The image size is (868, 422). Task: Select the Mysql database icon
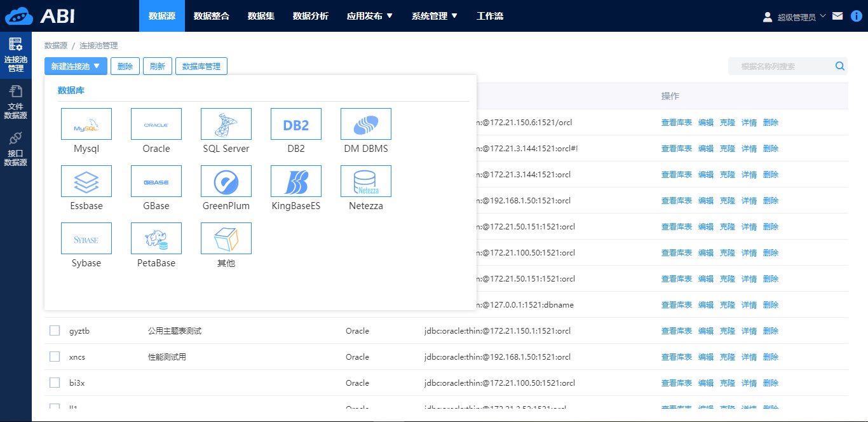tap(86, 124)
